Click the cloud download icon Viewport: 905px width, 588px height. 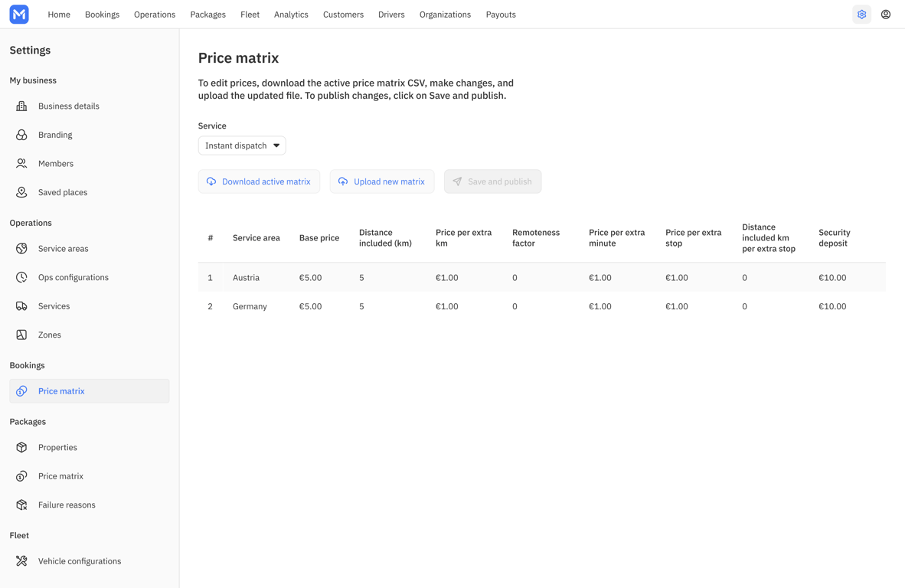(211, 181)
